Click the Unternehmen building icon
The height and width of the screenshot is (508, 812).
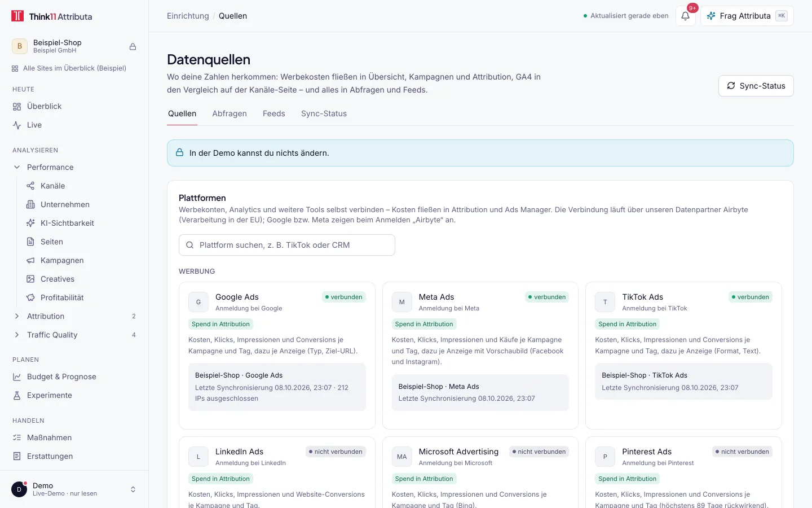click(x=30, y=204)
